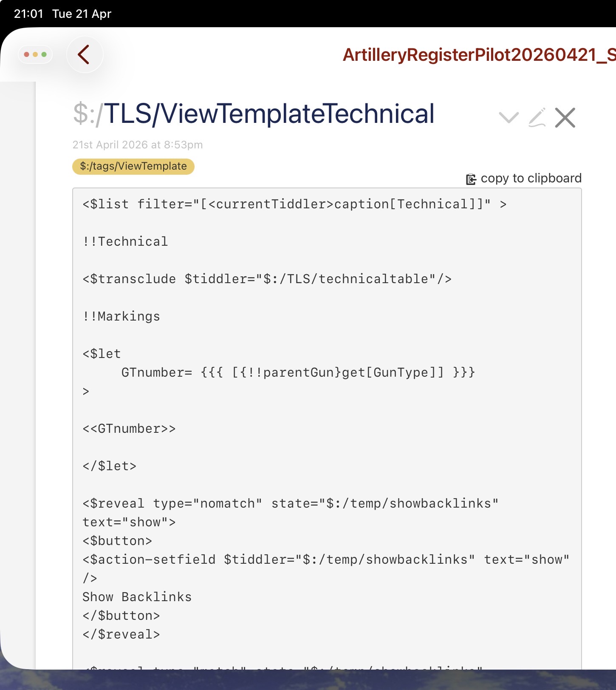616x690 pixels.
Task: Edit this tiddler with the pencil icon
Action: coord(537,118)
